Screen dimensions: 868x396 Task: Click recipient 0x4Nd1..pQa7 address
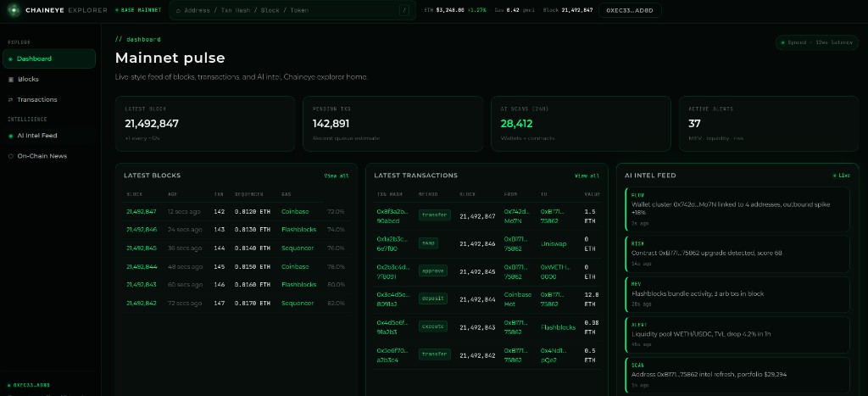(554, 355)
